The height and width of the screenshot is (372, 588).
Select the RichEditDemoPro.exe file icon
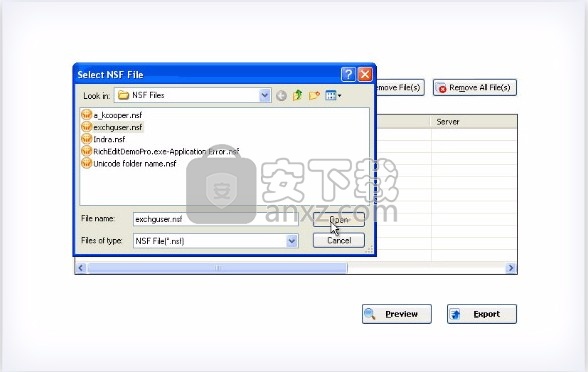pyautogui.click(x=87, y=151)
